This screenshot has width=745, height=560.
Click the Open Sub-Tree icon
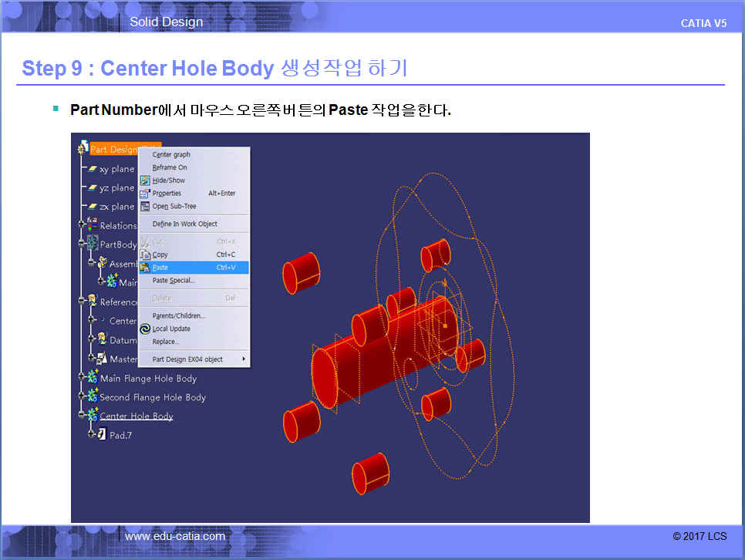click(144, 207)
